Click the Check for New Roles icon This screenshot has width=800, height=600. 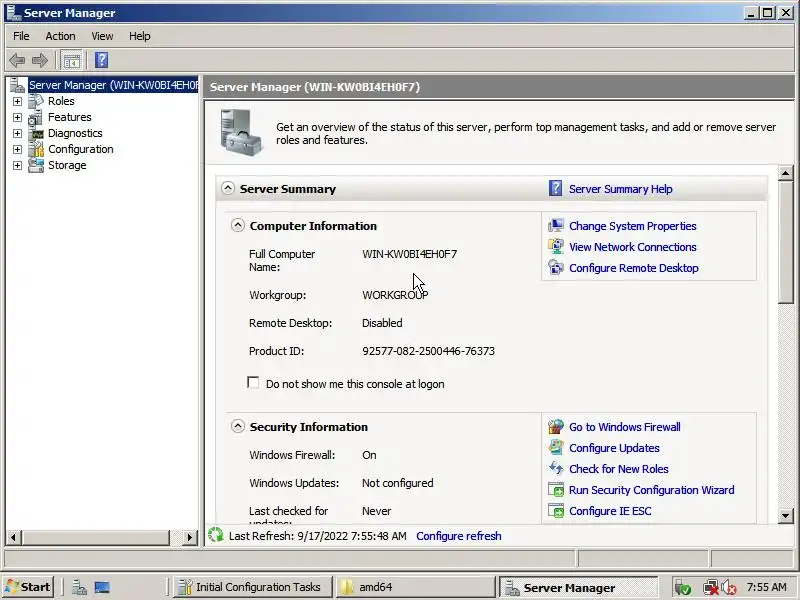click(x=556, y=468)
